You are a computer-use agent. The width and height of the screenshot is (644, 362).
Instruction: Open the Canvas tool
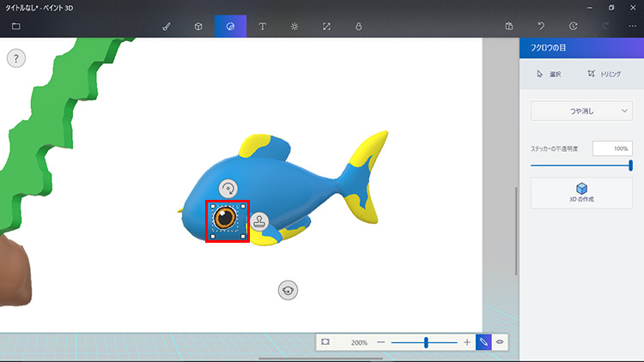coord(326,27)
